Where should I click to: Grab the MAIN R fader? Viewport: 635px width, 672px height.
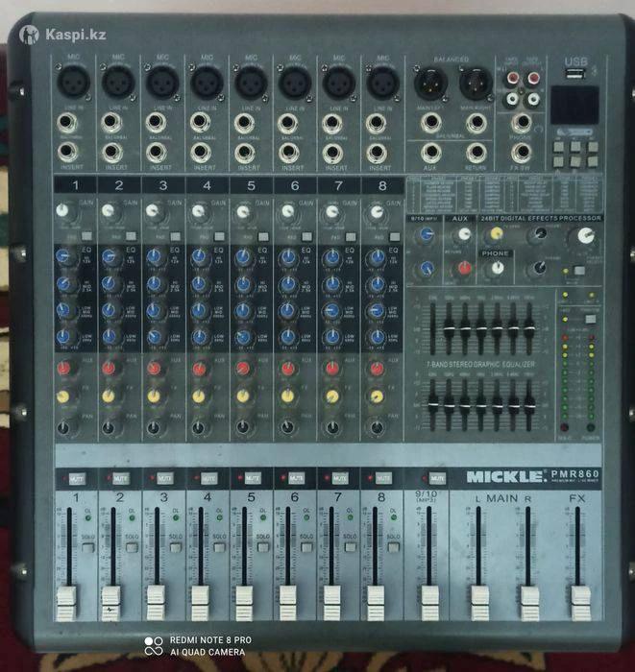pyautogui.click(x=530, y=604)
